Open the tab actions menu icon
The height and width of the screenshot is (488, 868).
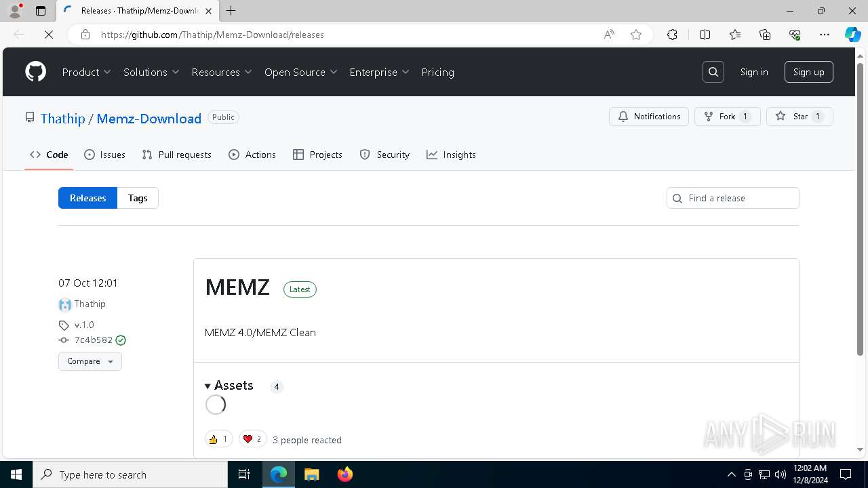[41, 11]
